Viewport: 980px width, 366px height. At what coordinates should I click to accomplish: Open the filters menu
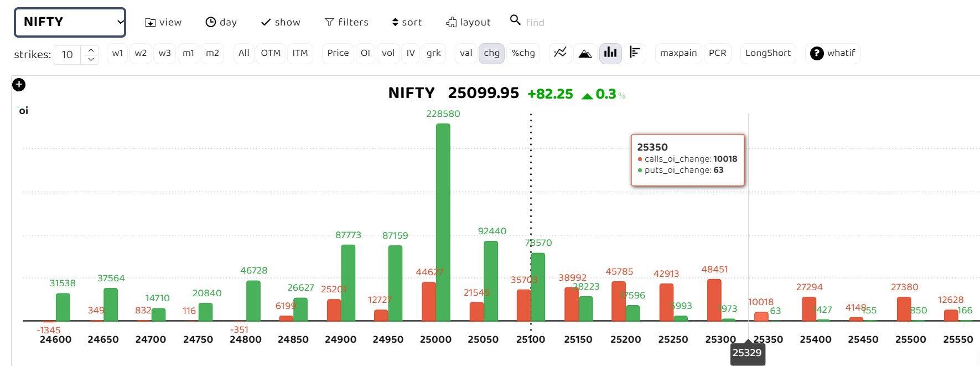(x=346, y=22)
